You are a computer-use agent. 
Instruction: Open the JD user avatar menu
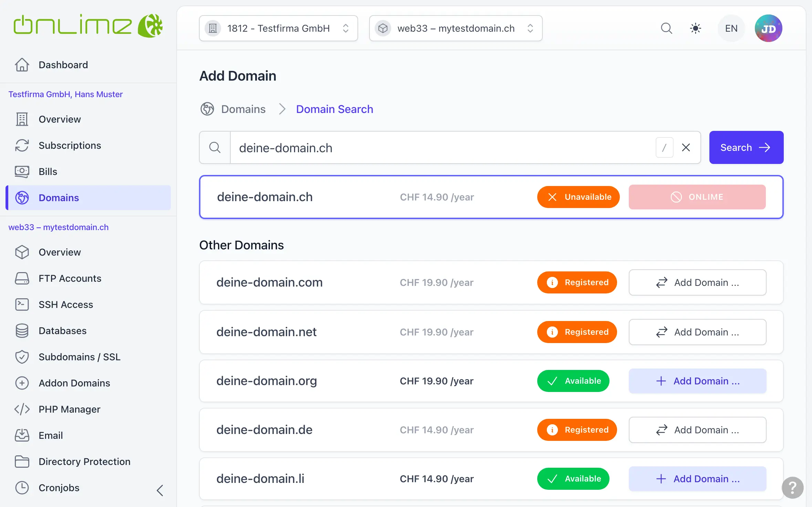click(768, 28)
